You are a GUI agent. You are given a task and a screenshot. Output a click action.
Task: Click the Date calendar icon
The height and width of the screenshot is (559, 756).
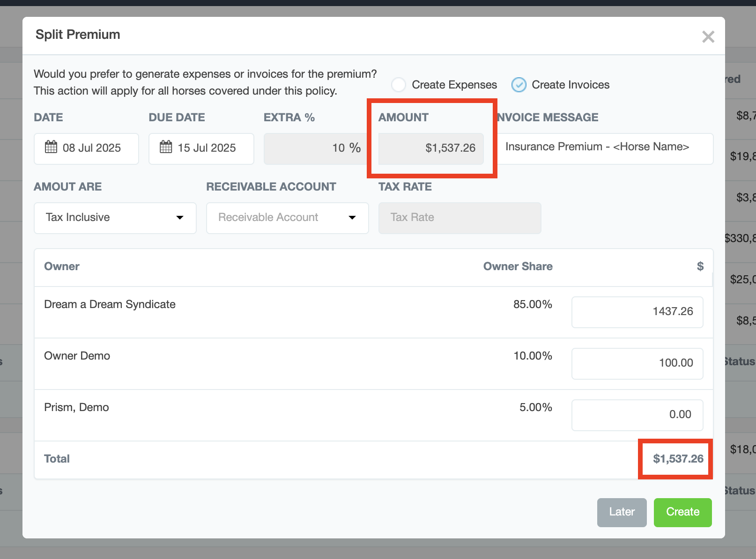(51, 147)
